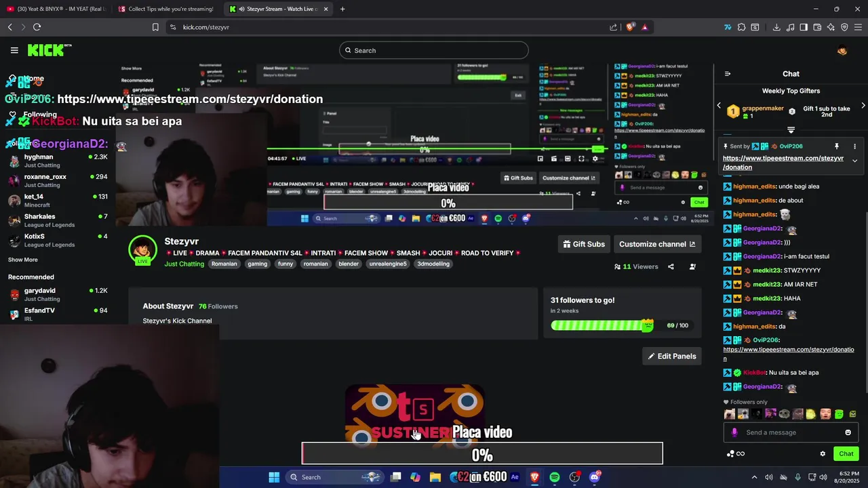Open the user profile avatar menu
This screenshot has height=488, width=868.
coord(842,50)
